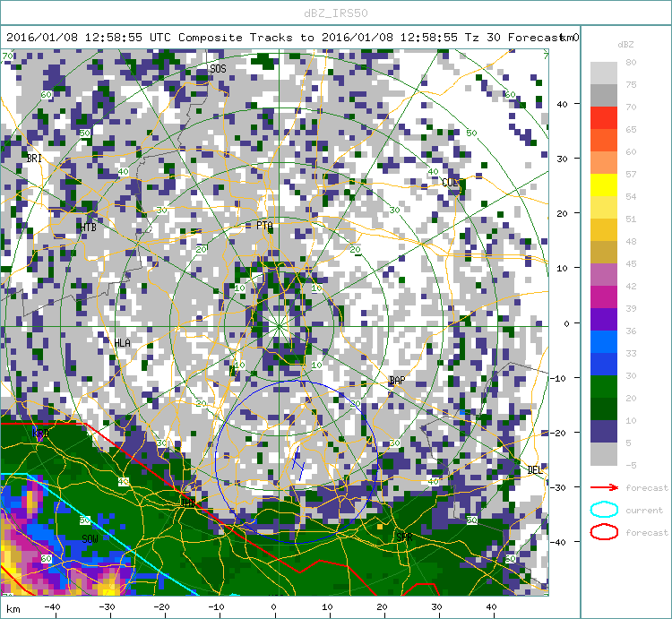Click the bright yellow 54-57 dBZ legend swatch
The image size is (672, 619).
[603, 185]
